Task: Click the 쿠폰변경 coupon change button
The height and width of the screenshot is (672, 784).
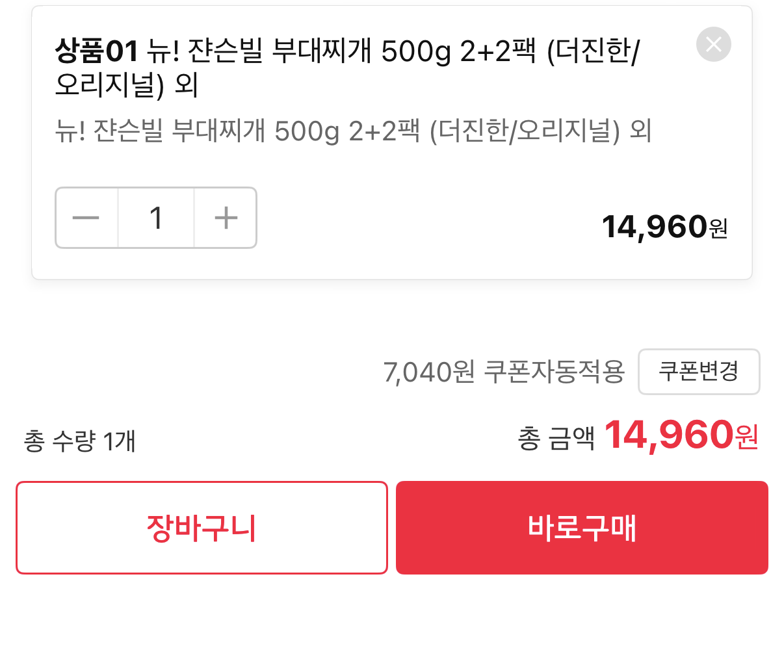Action: pos(699,372)
